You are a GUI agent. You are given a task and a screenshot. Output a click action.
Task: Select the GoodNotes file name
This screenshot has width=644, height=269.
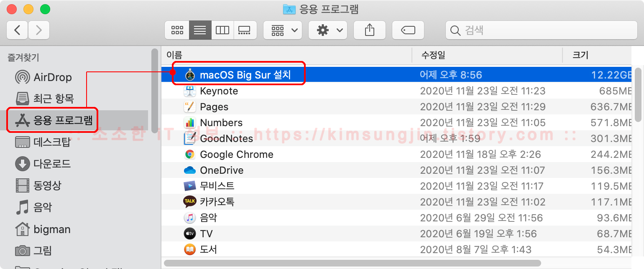(x=227, y=139)
